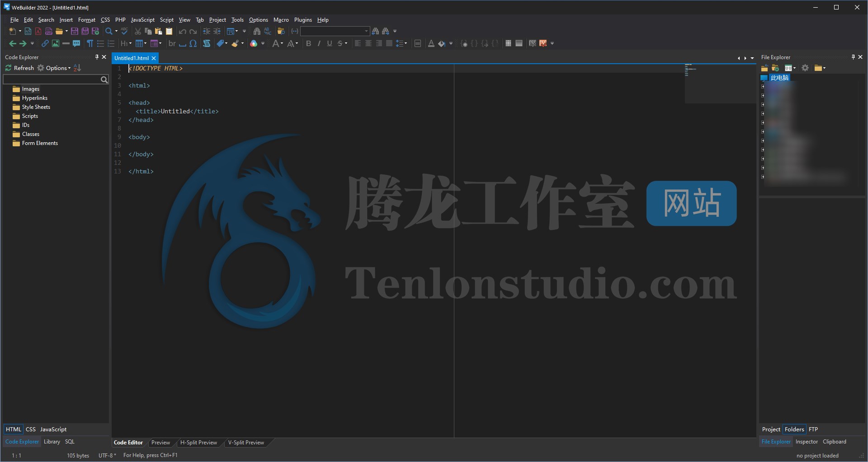The image size is (868, 462).
Task: Expand the Open file folder dropdown arrow
Action: click(x=66, y=31)
